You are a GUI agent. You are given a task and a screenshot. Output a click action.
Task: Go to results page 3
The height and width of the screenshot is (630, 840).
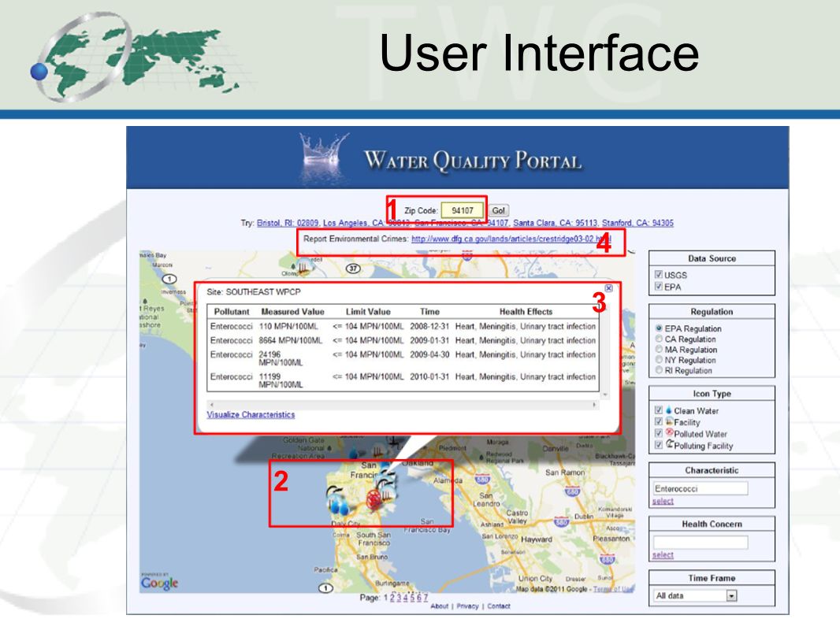tap(399, 598)
